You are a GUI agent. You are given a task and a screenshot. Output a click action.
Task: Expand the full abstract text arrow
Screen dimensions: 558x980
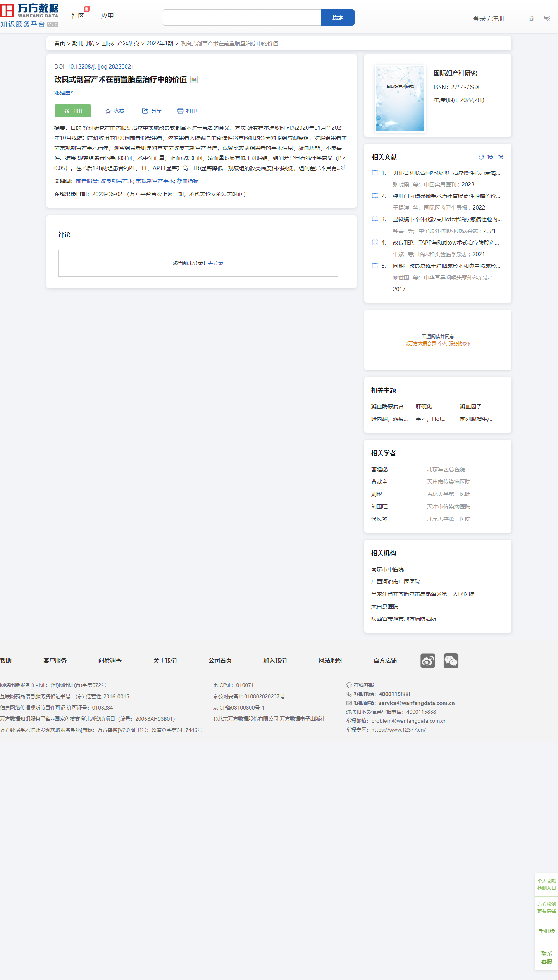point(343,168)
